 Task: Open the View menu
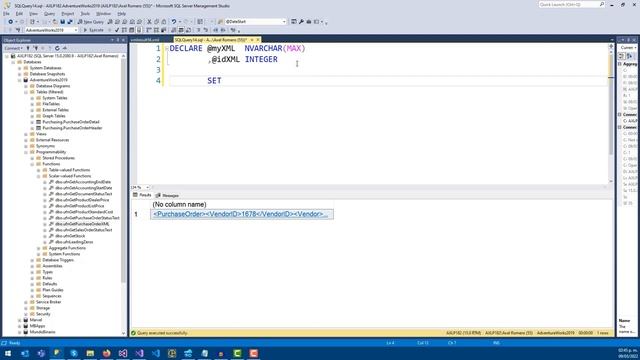[x=33, y=13]
